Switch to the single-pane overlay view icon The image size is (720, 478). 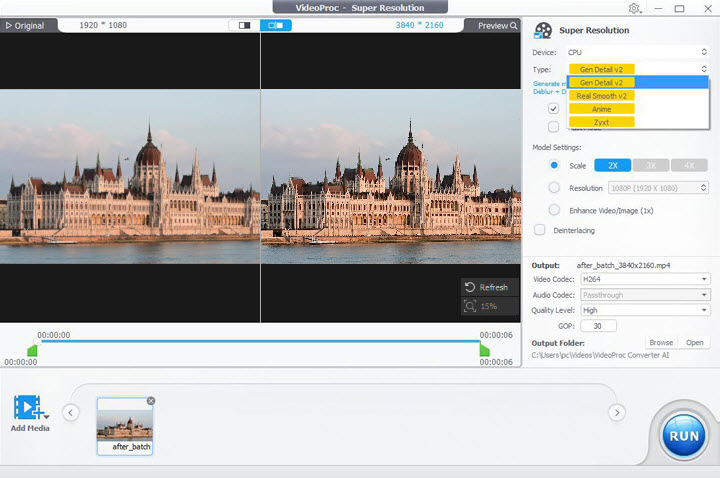pos(243,25)
